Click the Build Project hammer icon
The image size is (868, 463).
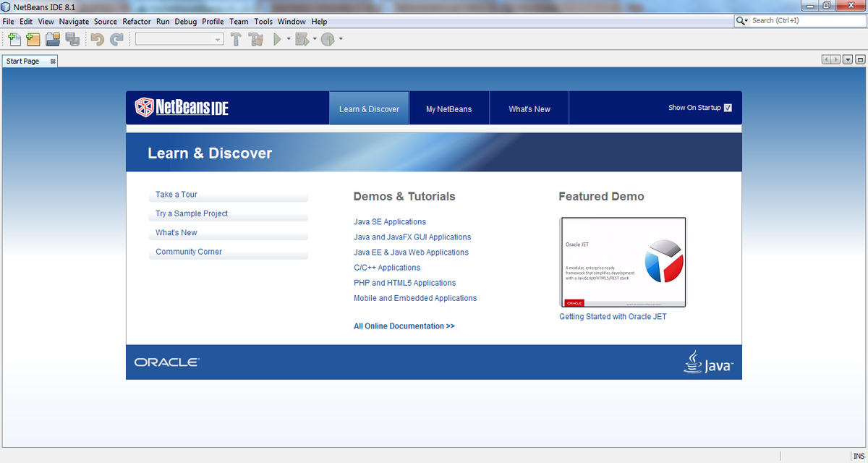click(236, 39)
